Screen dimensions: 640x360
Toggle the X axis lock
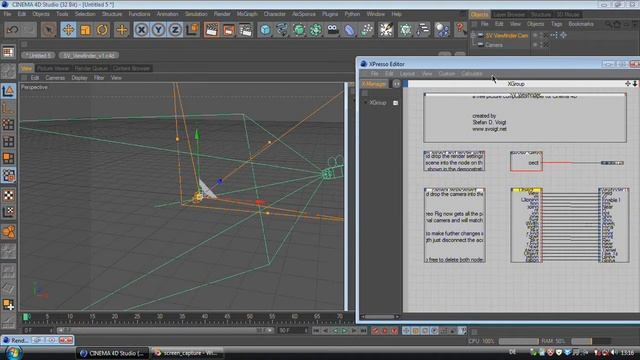click(x=141, y=30)
